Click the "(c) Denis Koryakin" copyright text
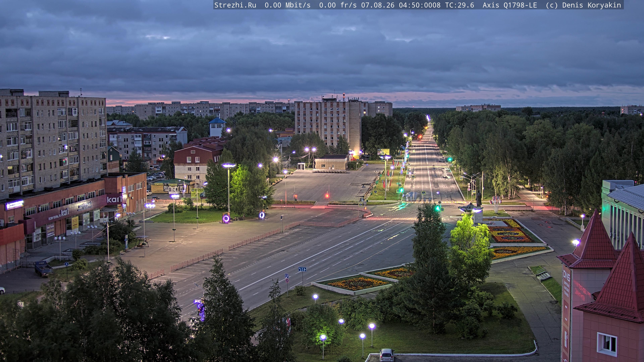The image size is (644, 362). 583,5
